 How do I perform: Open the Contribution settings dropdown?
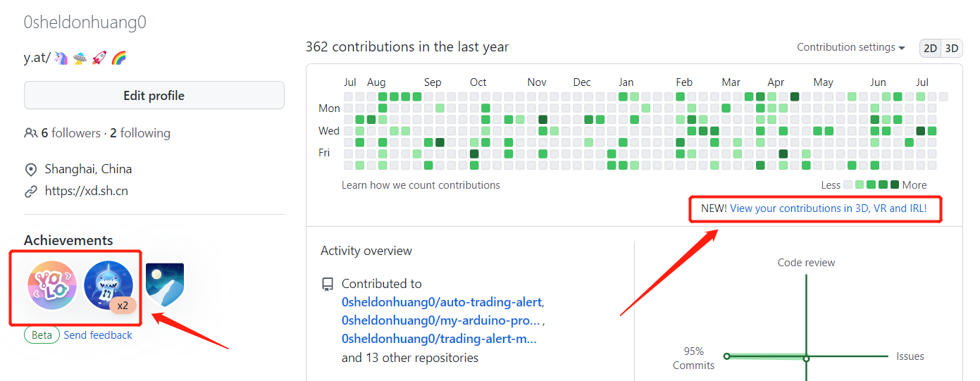pos(850,47)
